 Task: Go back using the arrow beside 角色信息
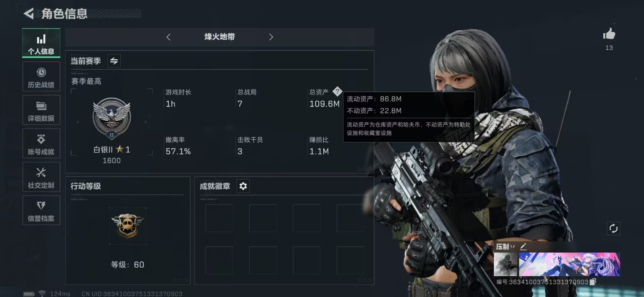point(29,13)
